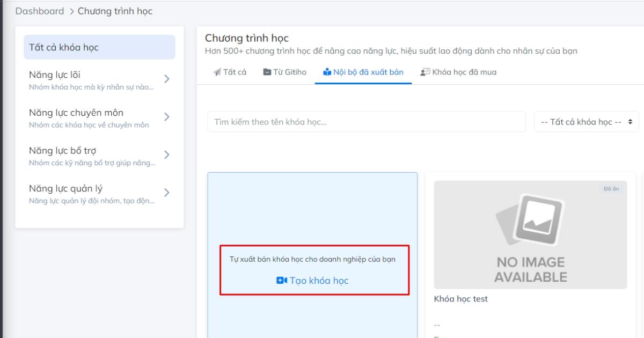This screenshot has width=644, height=338.
Task: Select the paper plane icon on Tất cả tab
Action: point(217,71)
